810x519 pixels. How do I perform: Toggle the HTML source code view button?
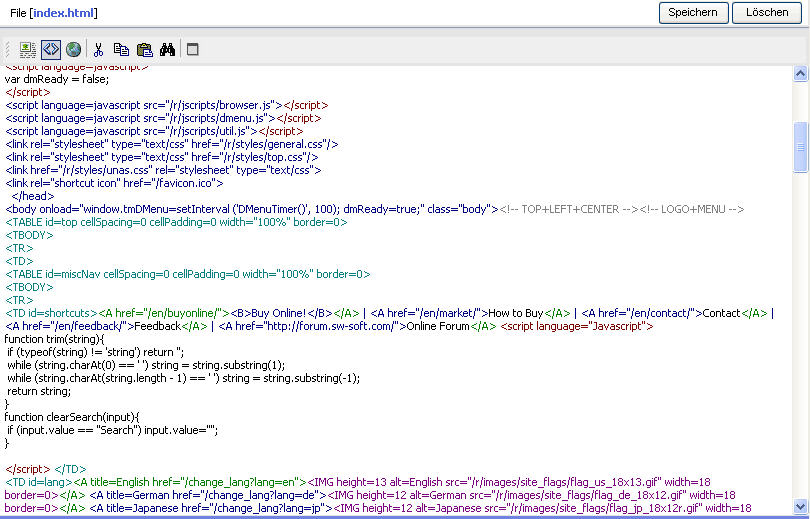51,49
